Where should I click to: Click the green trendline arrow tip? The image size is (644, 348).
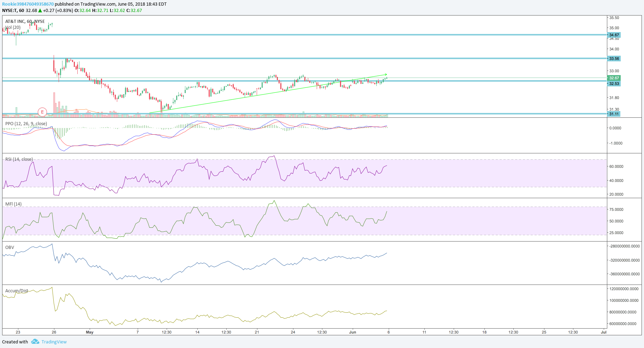[x=386, y=74]
